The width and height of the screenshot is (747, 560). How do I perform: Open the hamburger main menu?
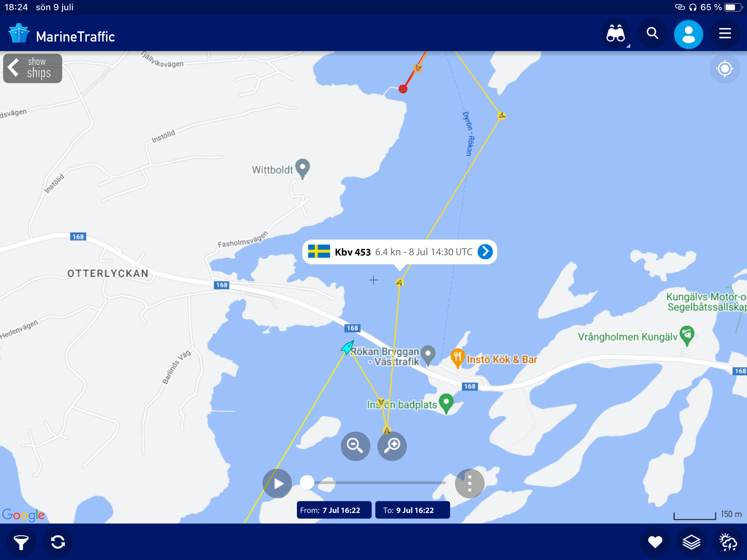pos(725,34)
